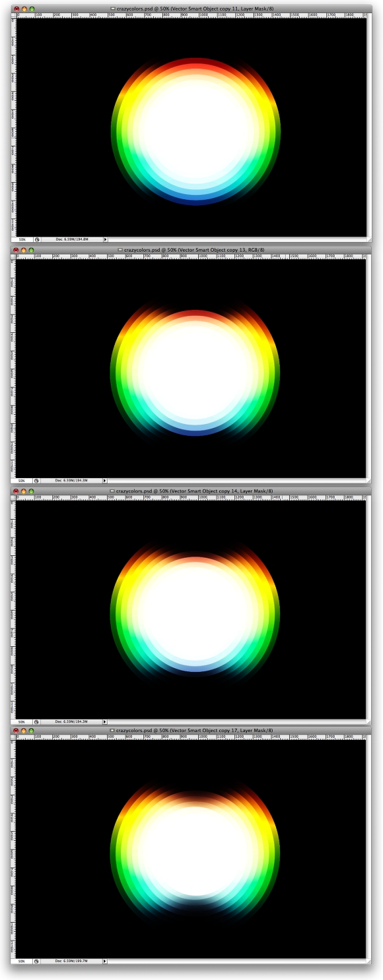This screenshot has width=383, height=980.
Task: Close the copy 11 document window
Action: tap(17, 9)
